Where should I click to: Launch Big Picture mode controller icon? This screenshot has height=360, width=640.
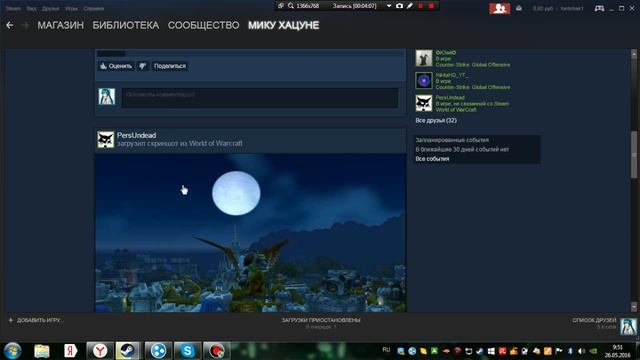[x=599, y=8]
